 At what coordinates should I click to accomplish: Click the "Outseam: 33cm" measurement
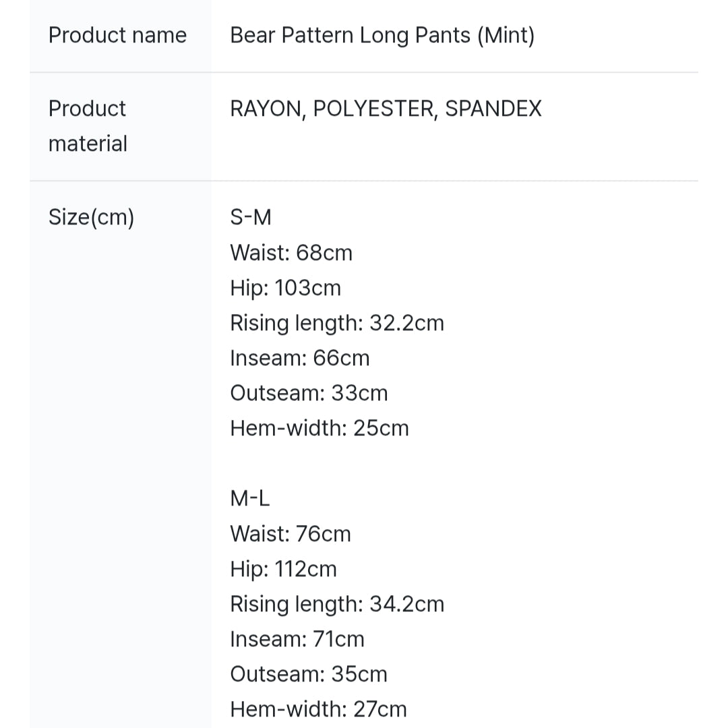309,393
